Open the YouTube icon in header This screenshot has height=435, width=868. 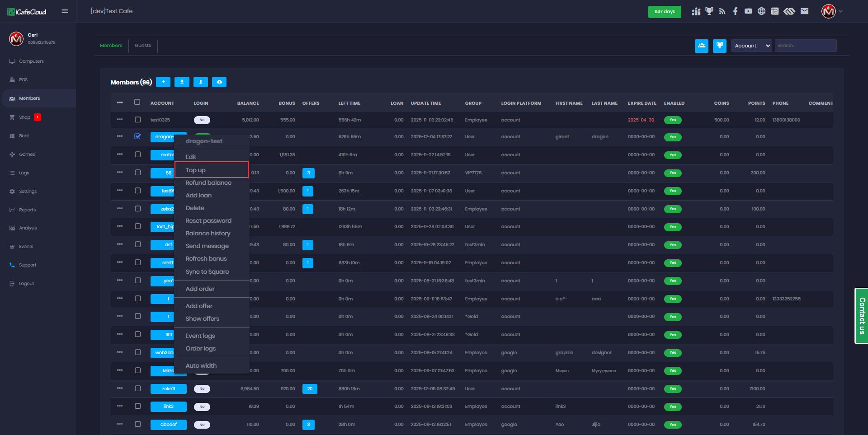point(748,11)
